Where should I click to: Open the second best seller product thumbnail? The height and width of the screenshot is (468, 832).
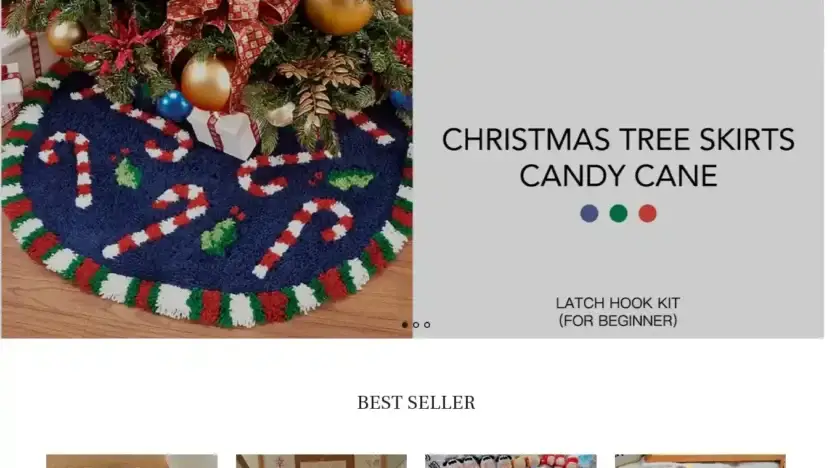tap(322, 461)
